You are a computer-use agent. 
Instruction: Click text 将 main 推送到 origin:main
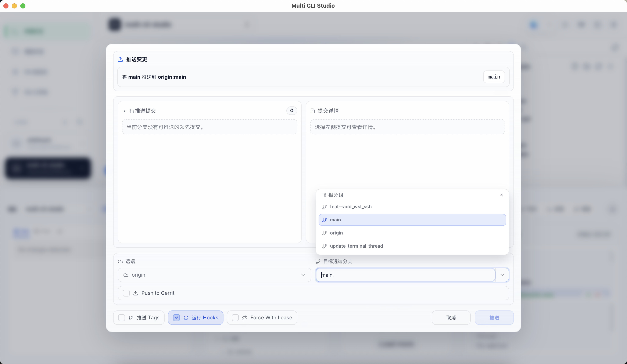(x=154, y=77)
